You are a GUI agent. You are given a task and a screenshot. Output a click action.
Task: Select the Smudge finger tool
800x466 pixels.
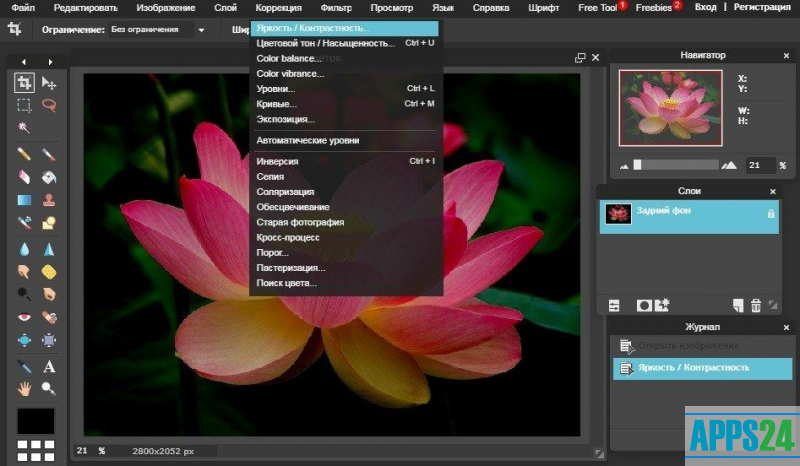[x=24, y=272]
